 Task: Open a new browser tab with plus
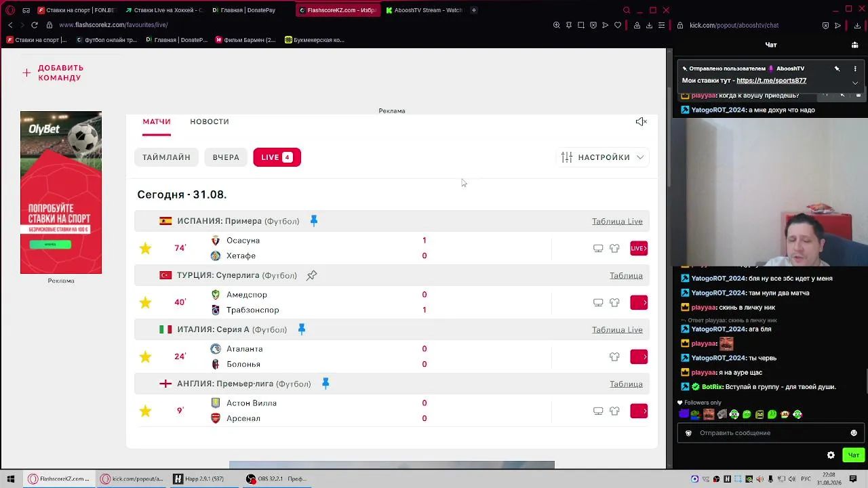[x=473, y=10]
